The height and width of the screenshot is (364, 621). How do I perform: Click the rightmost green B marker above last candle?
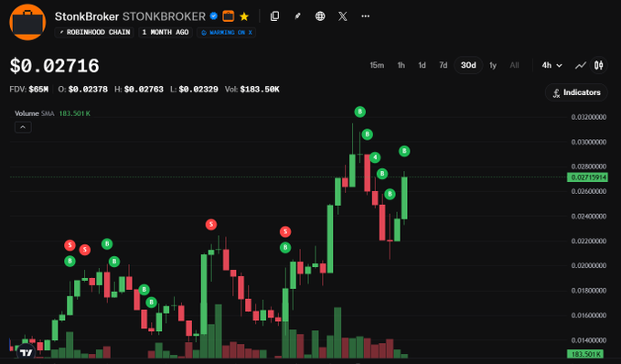[x=404, y=151]
